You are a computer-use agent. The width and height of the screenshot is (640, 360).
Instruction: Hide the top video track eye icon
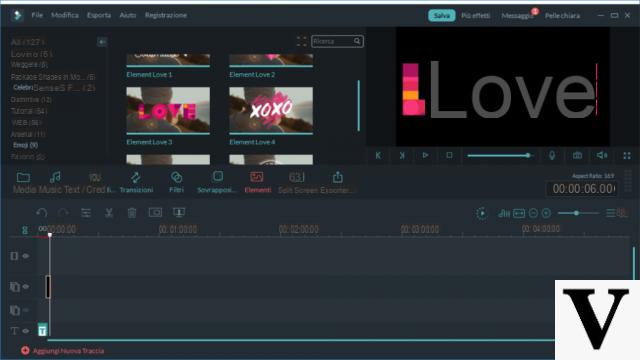[26, 256]
